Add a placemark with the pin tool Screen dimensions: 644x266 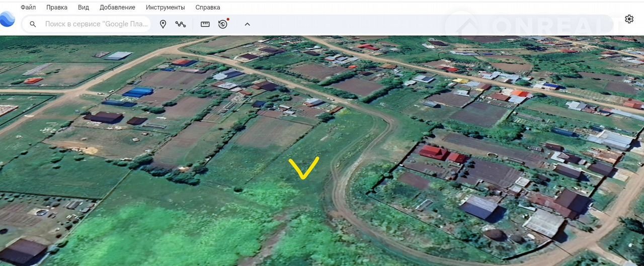pyautogui.click(x=163, y=24)
